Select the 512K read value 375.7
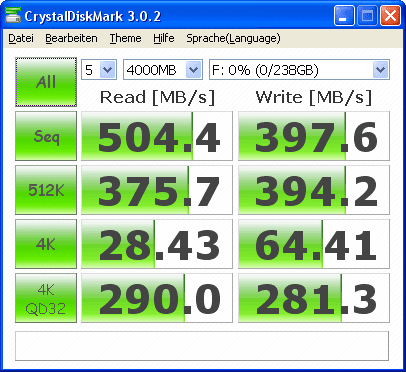 point(157,190)
